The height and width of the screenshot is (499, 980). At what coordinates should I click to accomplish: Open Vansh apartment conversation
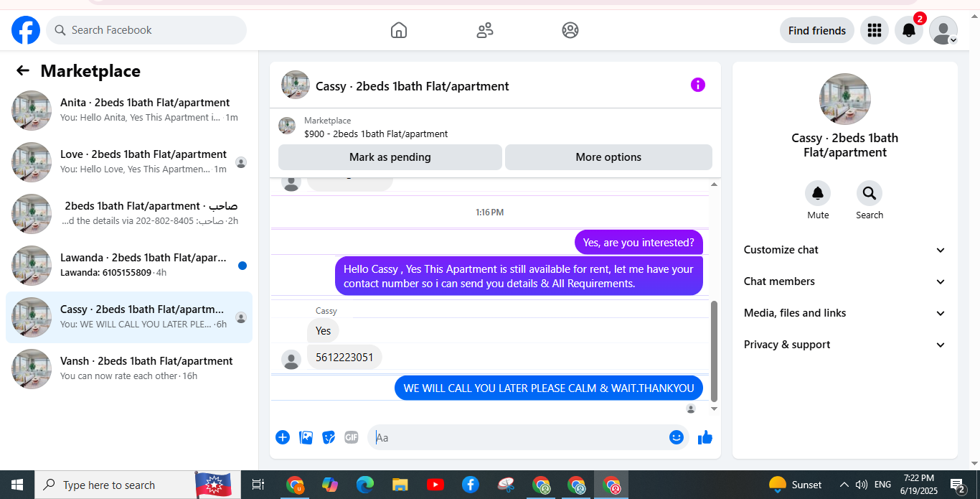(x=129, y=369)
